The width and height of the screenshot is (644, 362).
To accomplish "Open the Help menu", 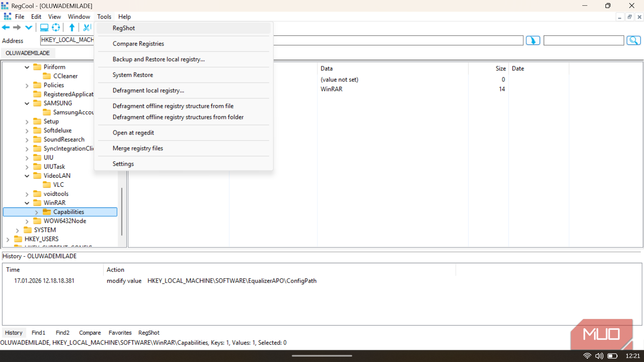I will [124, 17].
